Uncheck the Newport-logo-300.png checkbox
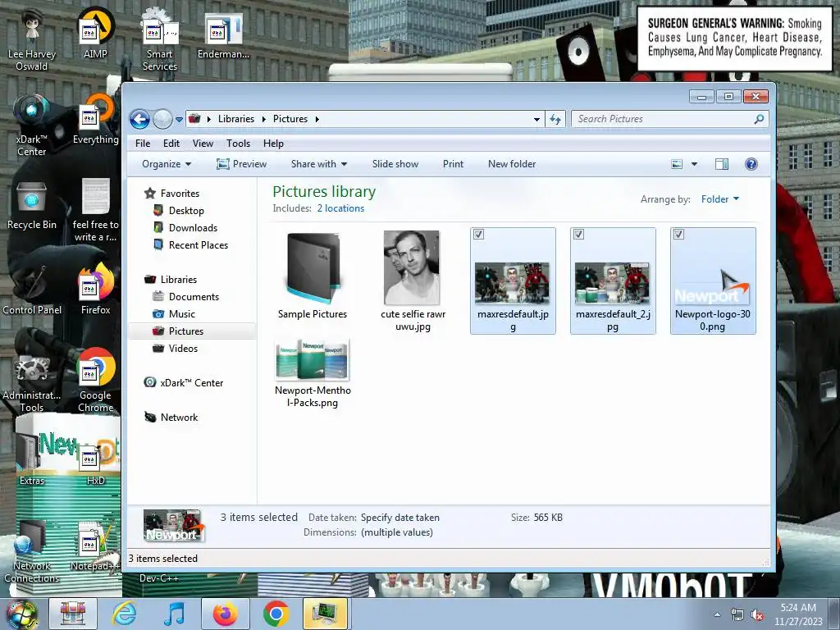The width and height of the screenshot is (840, 630). tap(678, 234)
